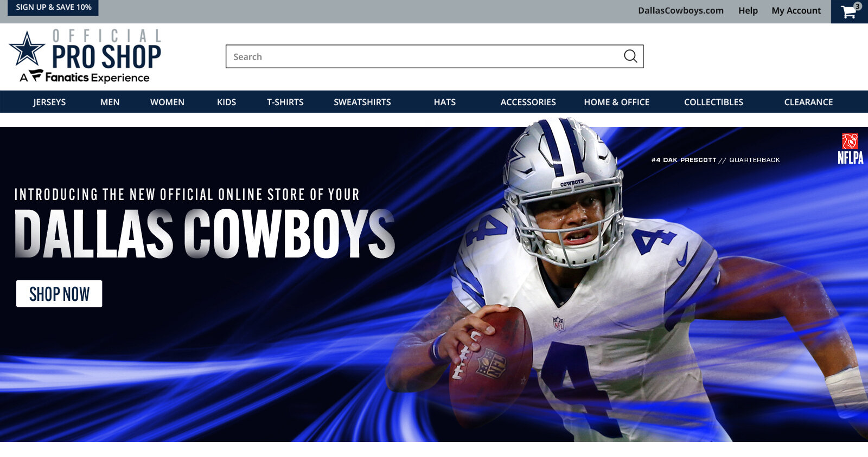The height and width of the screenshot is (457, 868).
Task: Open the Accessories menu
Action: point(528,102)
